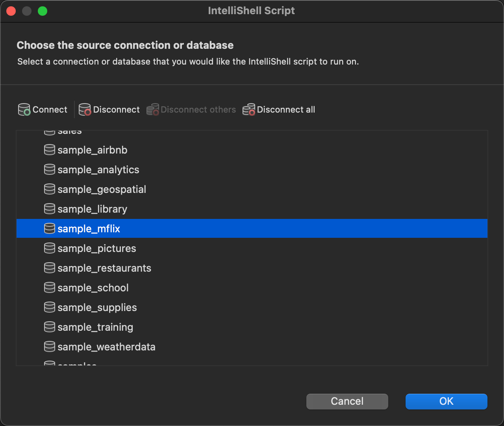Select the sample_analytics database

pyautogui.click(x=98, y=169)
